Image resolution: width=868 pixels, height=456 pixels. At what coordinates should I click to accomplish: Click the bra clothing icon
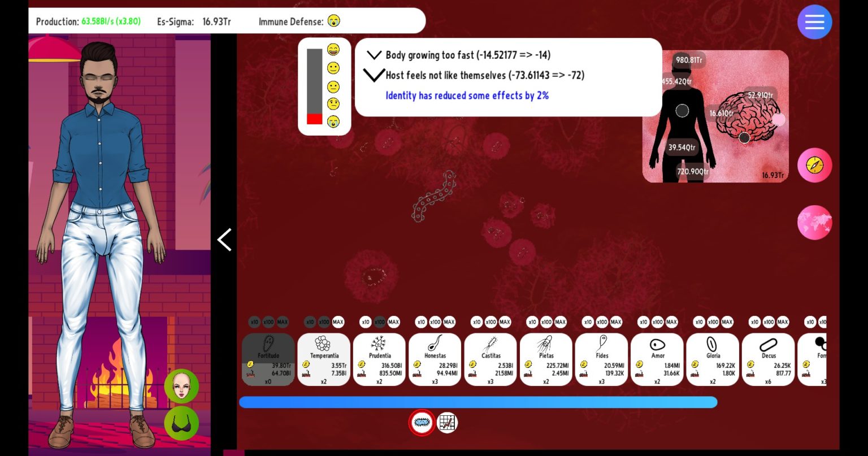point(181,423)
